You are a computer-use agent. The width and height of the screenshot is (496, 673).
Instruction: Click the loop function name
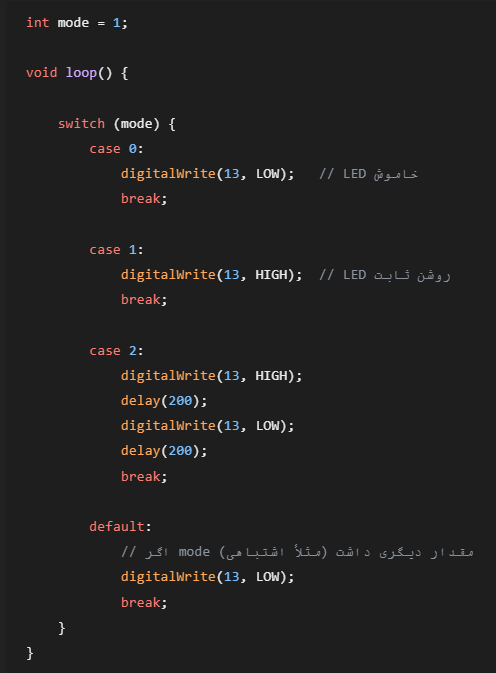pyautogui.click(x=81, y=73)
